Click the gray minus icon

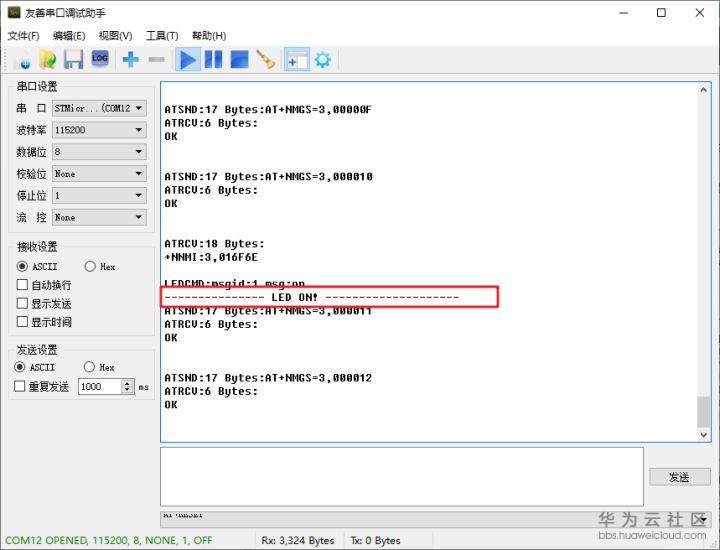click(157, 60)
